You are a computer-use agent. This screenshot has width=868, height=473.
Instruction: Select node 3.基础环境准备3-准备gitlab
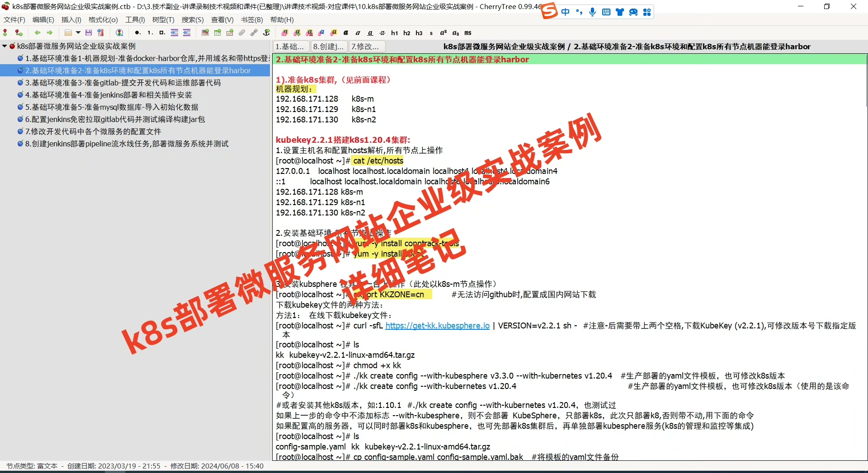(x=119, y=83)
